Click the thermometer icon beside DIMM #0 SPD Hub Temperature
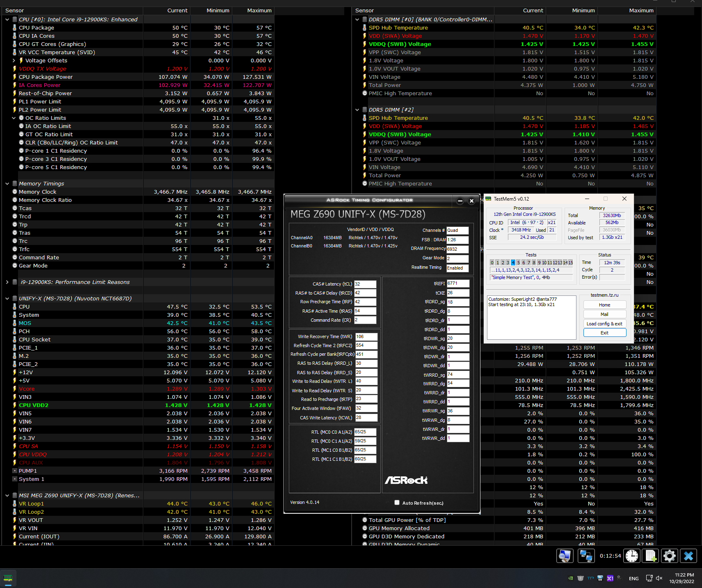Screen dimensions: 702x588 (x=364, y=27)
